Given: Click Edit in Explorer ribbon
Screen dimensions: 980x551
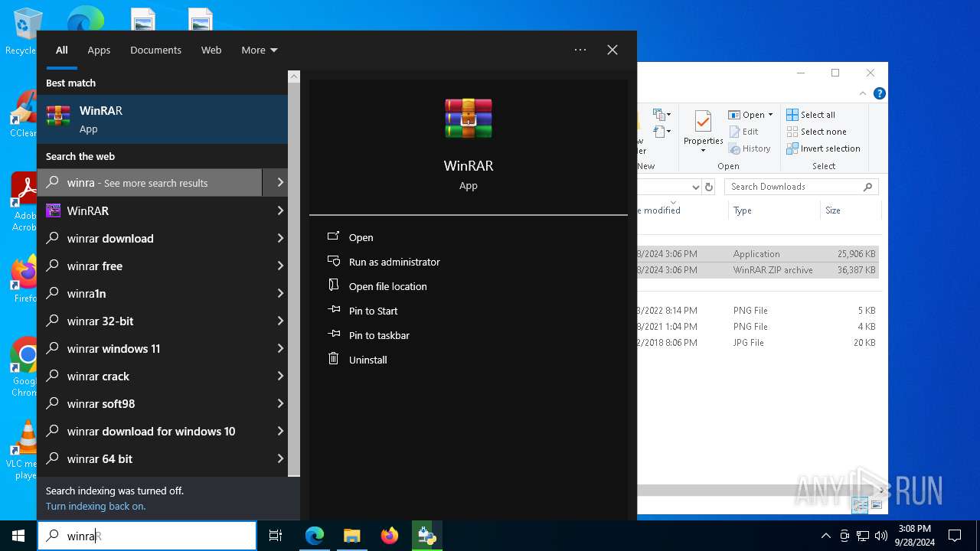Looking at the screenshot, I should point(743,132).
